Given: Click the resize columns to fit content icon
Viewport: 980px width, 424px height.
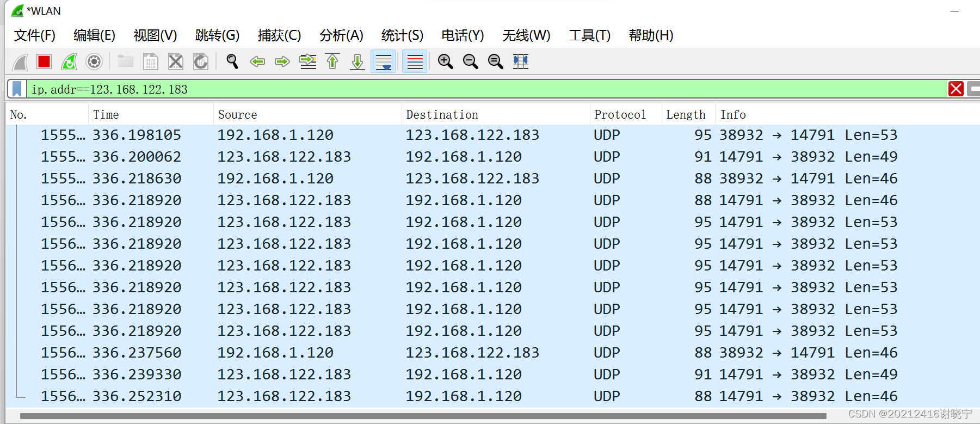Looking at the screenshot, I should pos(521,62).
